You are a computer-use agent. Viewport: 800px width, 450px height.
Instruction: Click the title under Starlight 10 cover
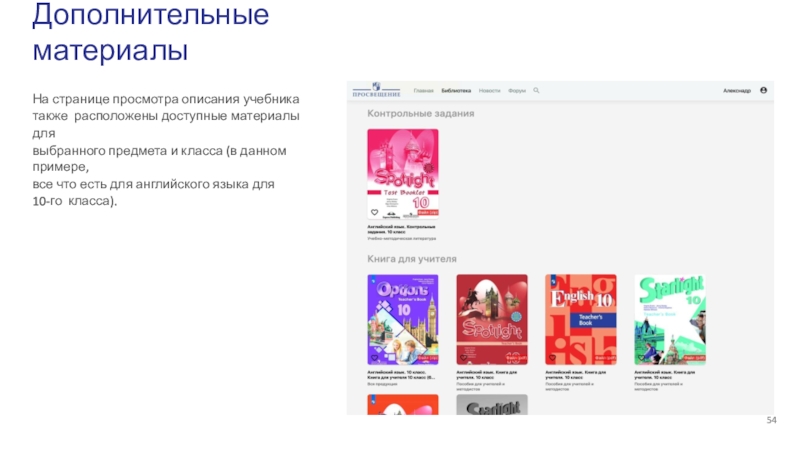[665, 375]
